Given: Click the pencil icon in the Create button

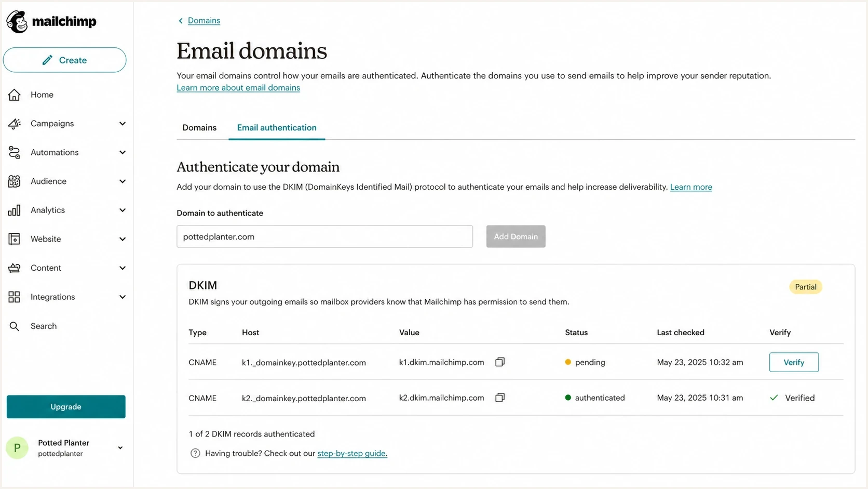Looking at the screenshot, I should click(47, 60).
